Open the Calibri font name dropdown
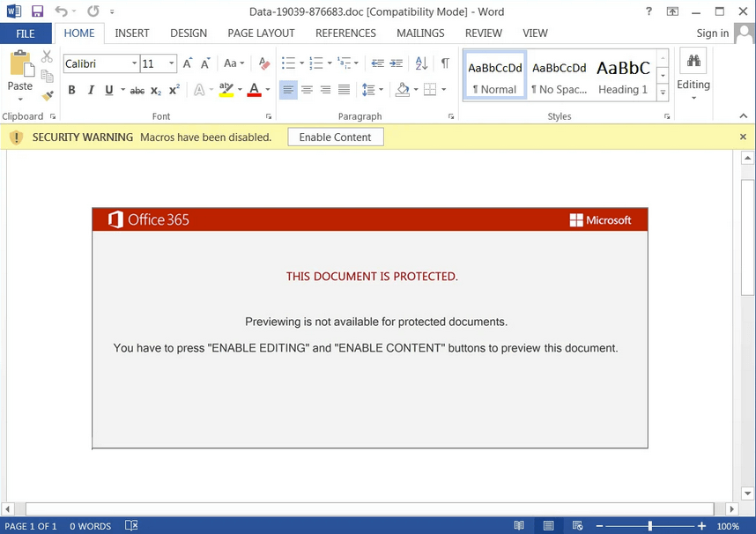The height and width of the screenshot is (534, 756). coord(135,63)
